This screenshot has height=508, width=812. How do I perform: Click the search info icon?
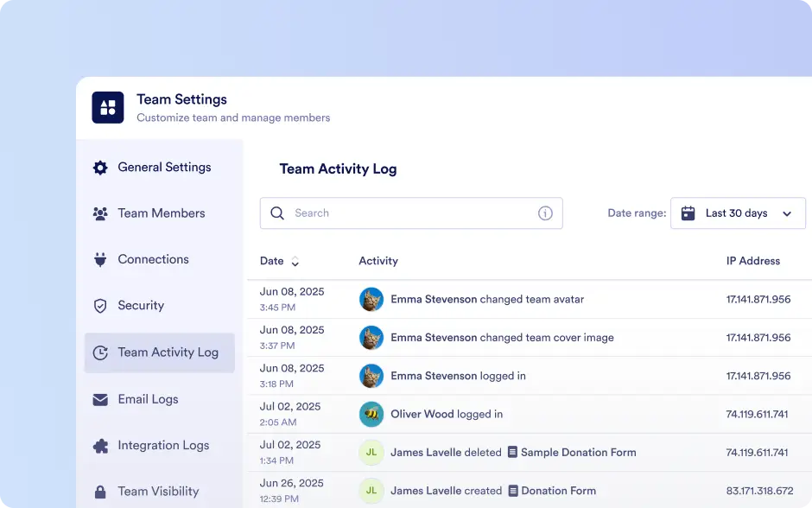click(x=545, y=213)
